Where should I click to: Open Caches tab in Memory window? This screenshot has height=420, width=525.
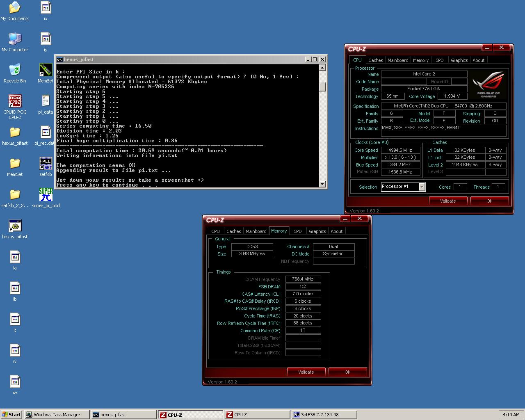point(233,231)
